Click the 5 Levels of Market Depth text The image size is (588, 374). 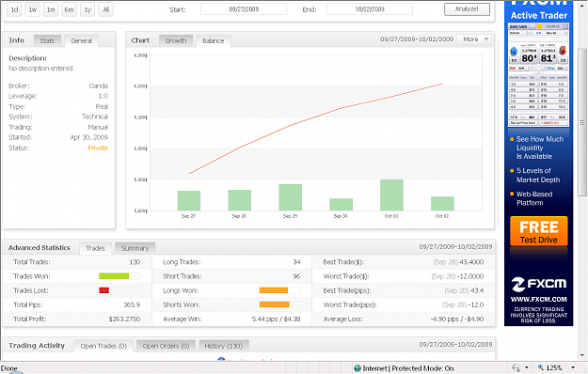(538, 175)
